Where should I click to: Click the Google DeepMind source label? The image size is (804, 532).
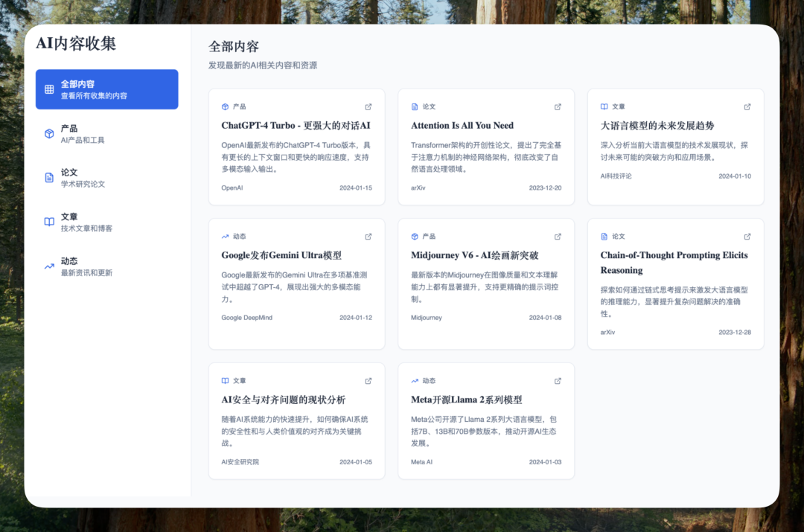[x=246, y=318]
